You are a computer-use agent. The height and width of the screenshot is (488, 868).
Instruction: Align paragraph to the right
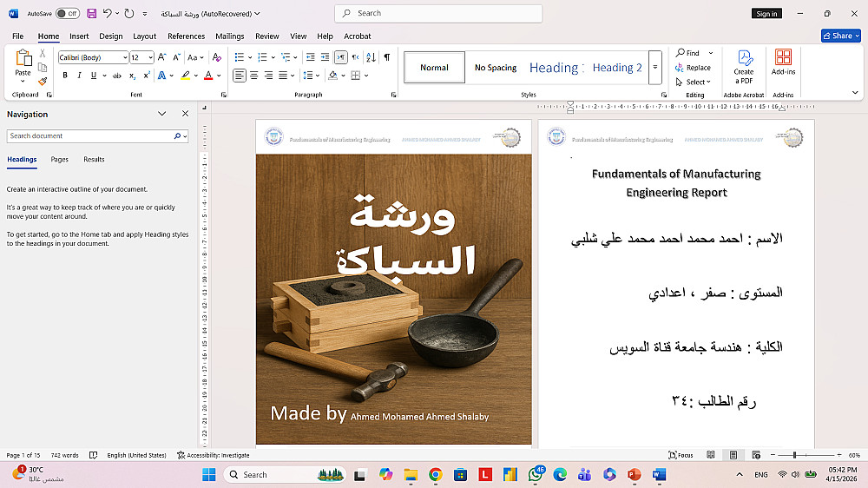[268, 76]
